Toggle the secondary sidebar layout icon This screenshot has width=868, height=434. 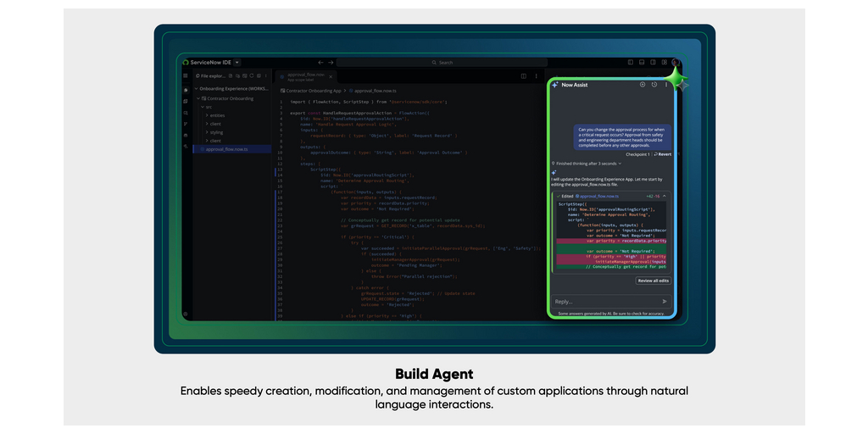click(x=654, y=63)
